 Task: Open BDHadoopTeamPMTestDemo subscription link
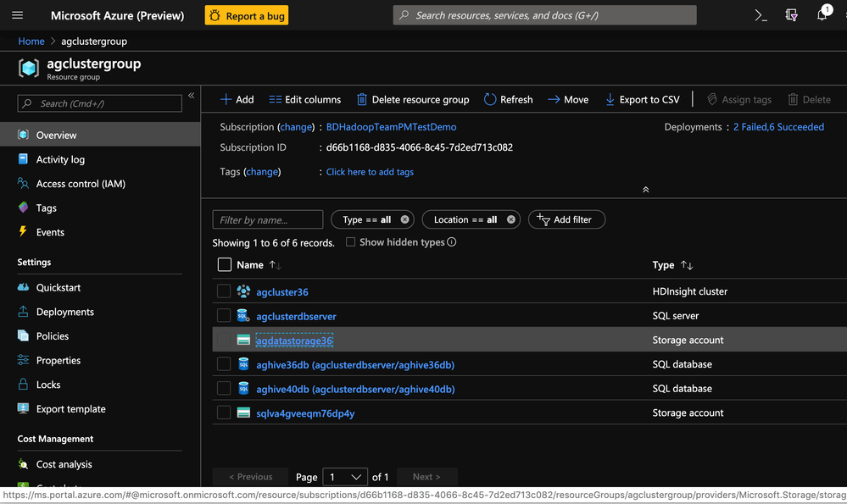click(391, 127)
